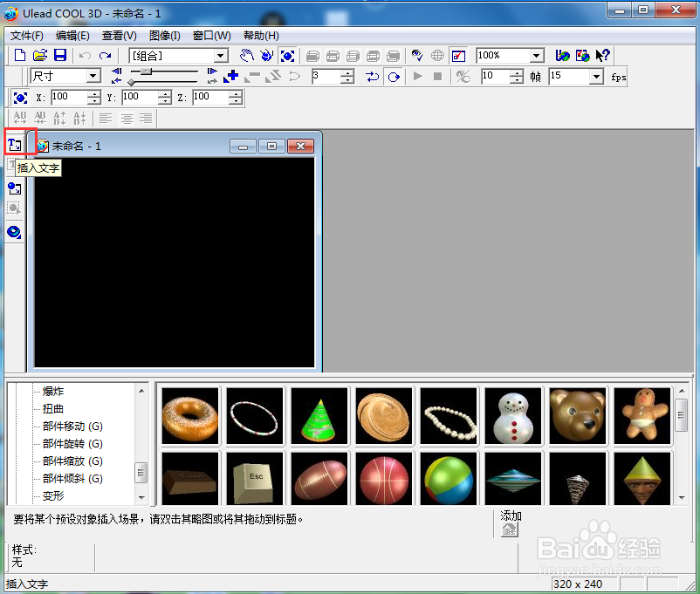The height and width of the screenshot is (594, 700).
Task: Select the pearl necklace thumbnail
Action: pyautogui.click(x=449, y=416)
